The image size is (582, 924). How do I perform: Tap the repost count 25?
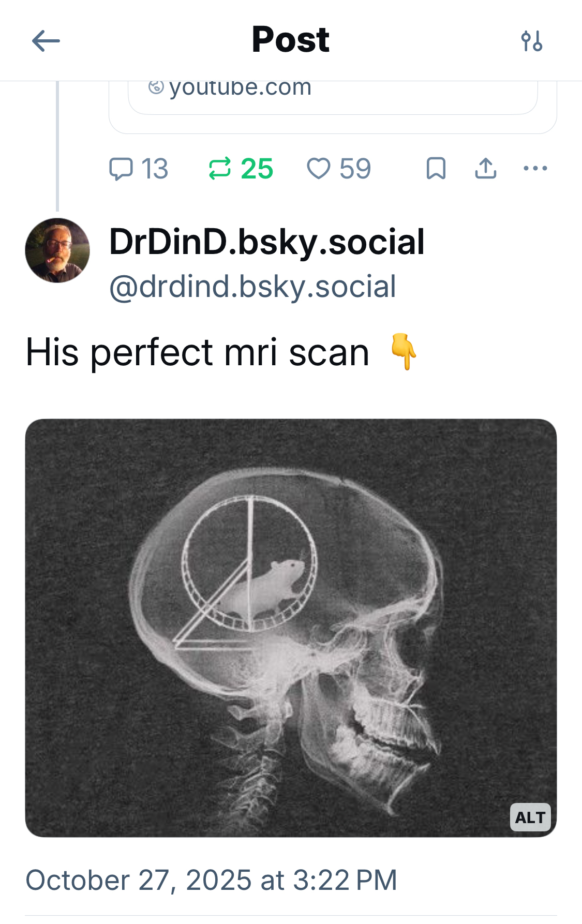tap(257, 169)
